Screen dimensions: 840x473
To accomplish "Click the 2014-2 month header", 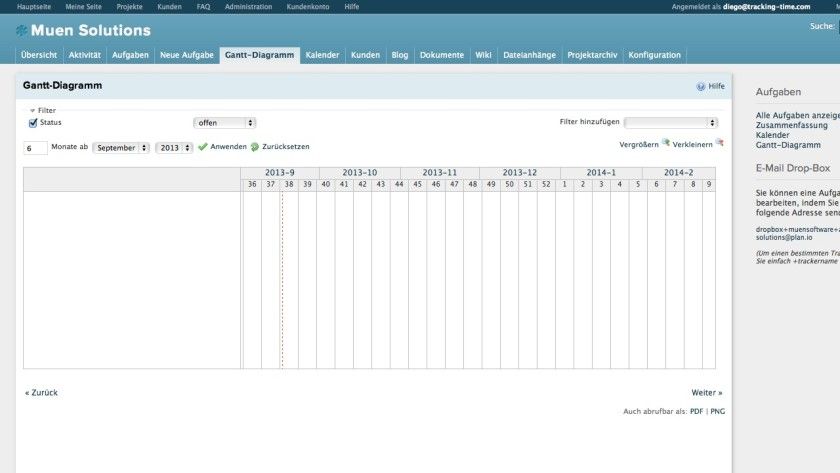I will pyautogui.click(x=678, y=173).
